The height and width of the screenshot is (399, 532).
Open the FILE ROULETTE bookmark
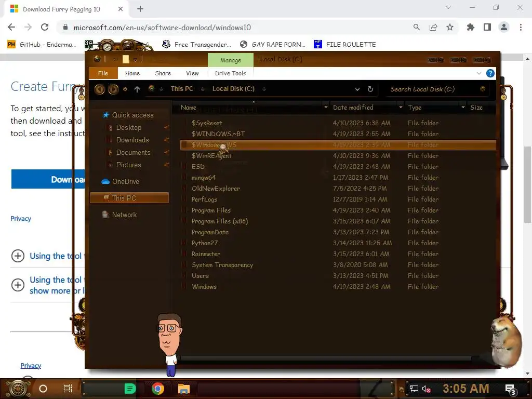point(345,45)
